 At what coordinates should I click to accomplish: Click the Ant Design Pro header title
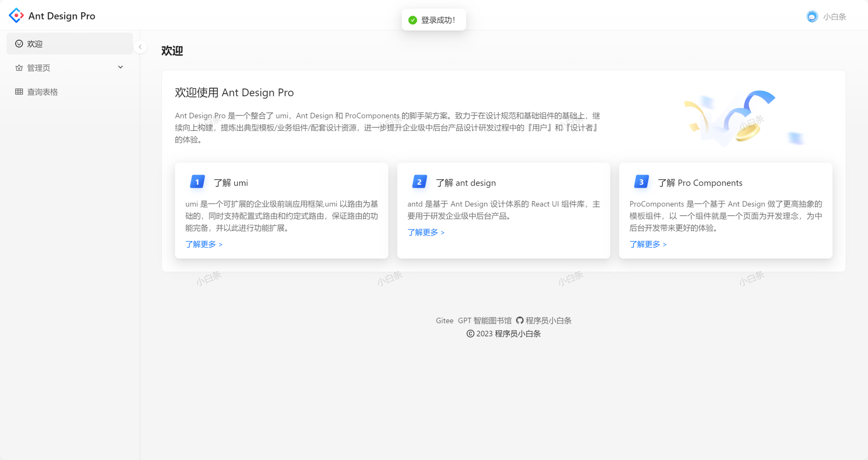tap(62, 16)
